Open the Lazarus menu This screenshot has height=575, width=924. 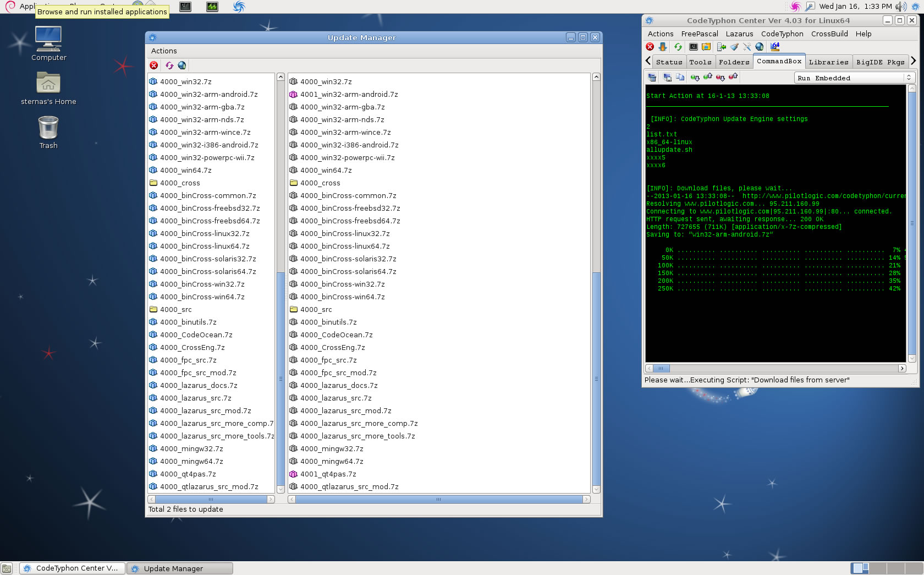pos(739,34)
